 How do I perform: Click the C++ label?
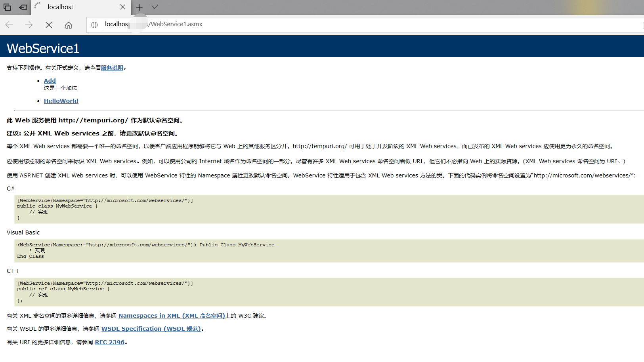[x=13, y=271]
